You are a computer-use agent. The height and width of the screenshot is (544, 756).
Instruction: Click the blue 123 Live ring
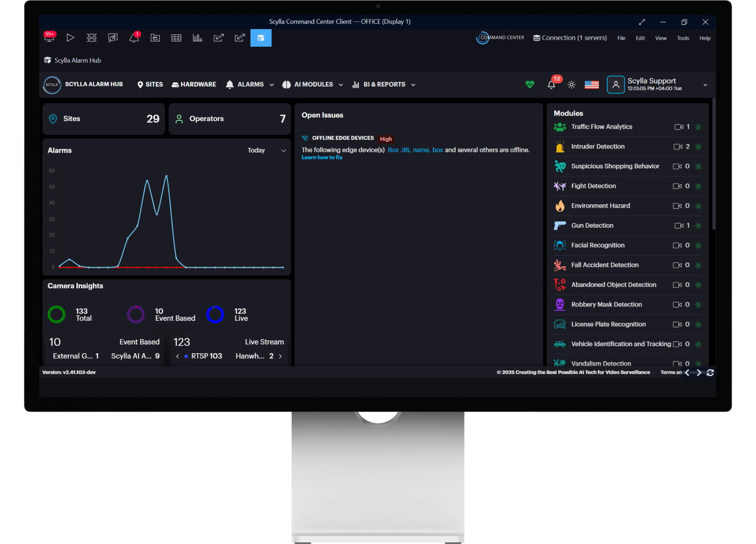pos(215,314)
